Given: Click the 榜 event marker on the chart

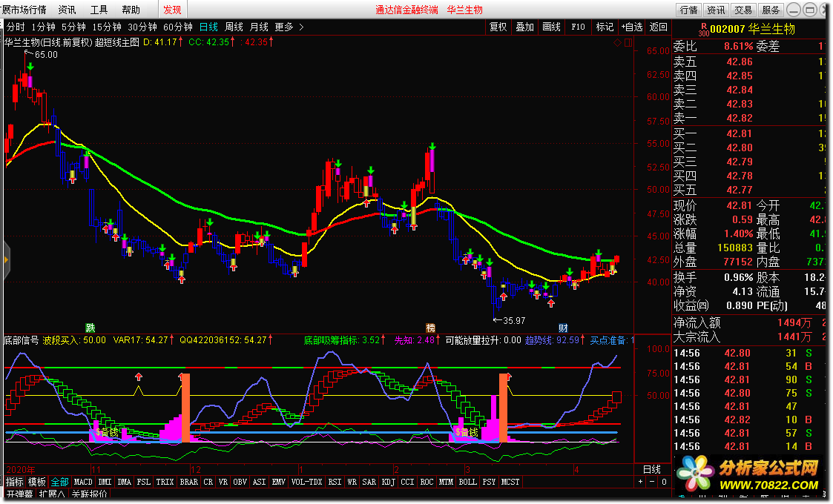Looking at the screenshot, I should click(x=430, y=328).
